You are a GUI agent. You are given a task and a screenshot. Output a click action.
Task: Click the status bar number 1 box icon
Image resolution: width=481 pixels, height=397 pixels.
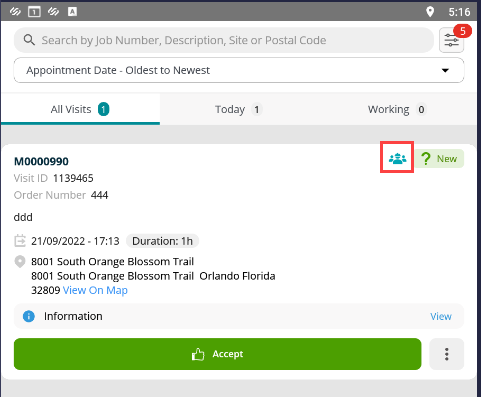(34, 12)
